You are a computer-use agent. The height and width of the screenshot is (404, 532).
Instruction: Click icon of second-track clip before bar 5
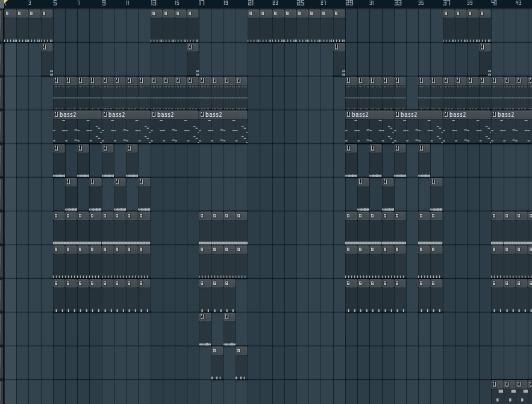click(x=44, y=47)
